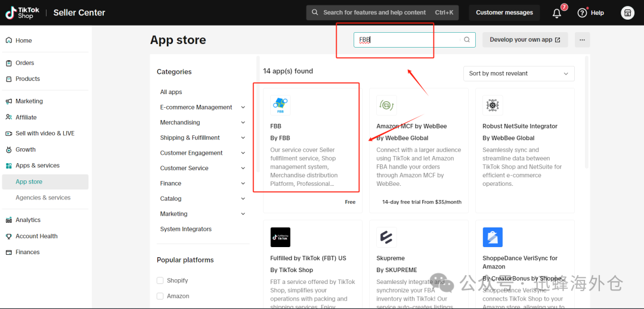644x309 pixels.
Task: Select the System Integrators category
Action: [185, 229]
